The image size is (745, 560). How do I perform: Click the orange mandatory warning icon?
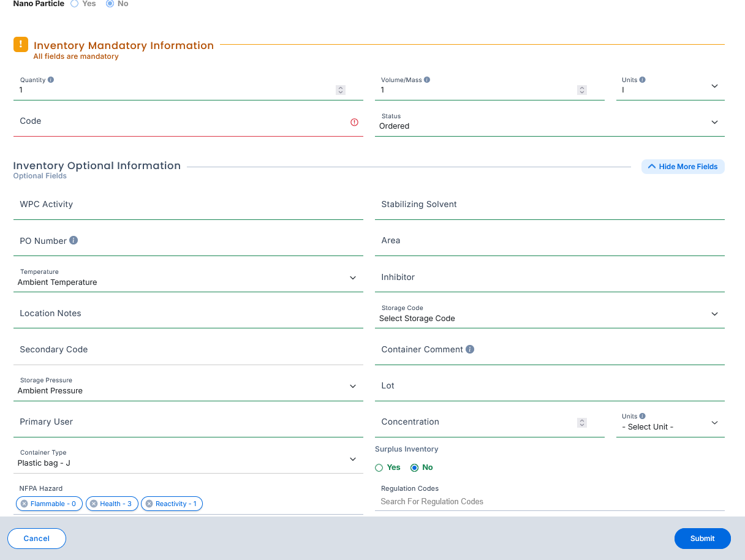(x=21, y=44)
